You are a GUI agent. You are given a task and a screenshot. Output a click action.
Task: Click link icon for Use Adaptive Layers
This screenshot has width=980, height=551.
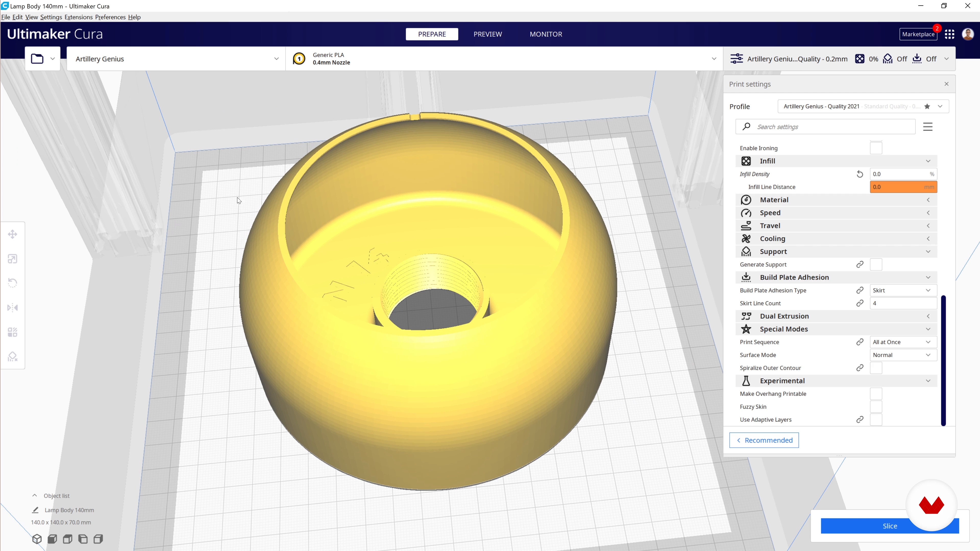click(x=860, y=420)
